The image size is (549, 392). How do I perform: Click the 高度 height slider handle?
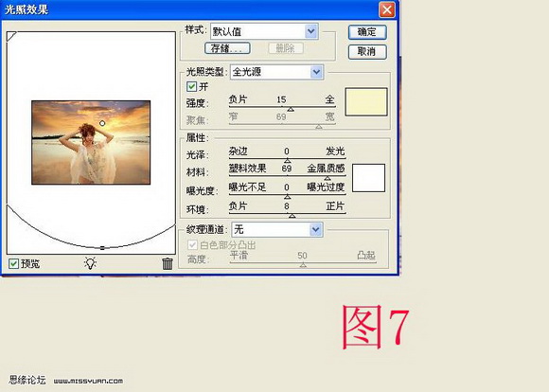[303, 265]
